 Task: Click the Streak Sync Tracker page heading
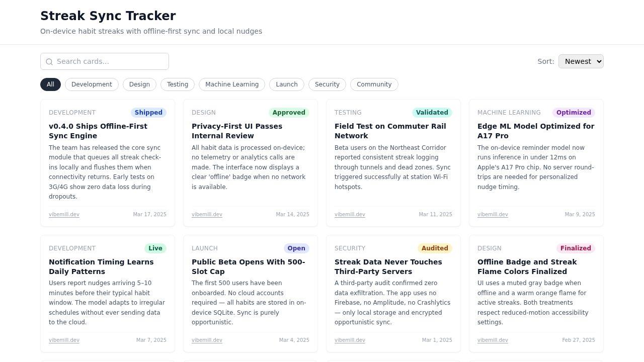pyautogui.click(x=108, y=16)
